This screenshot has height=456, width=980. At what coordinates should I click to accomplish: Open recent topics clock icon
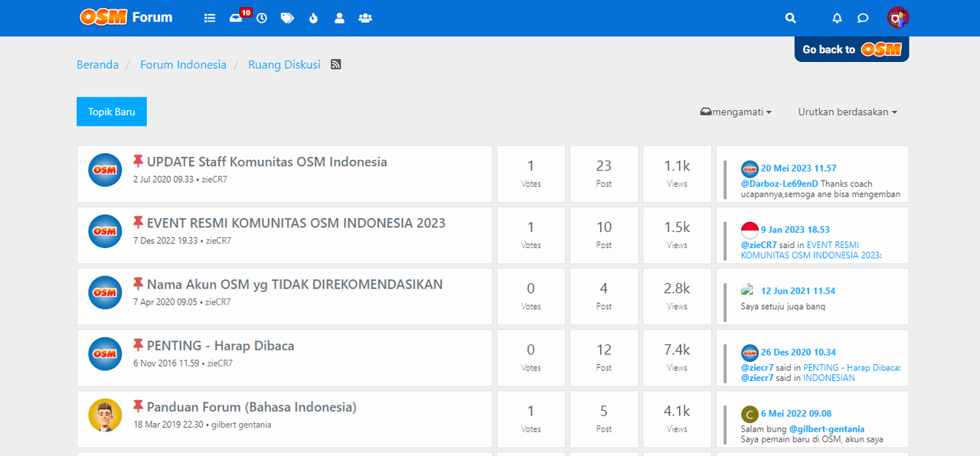click(x=262, y=18)
